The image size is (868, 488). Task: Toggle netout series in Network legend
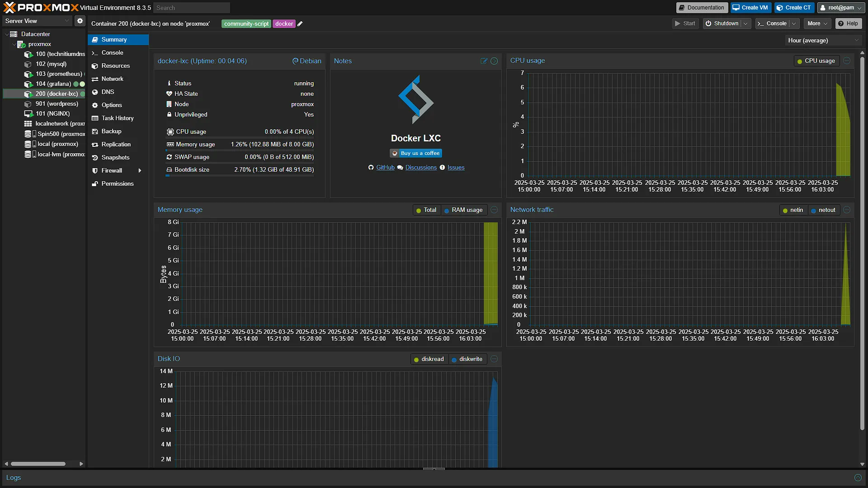pos(823,210)
